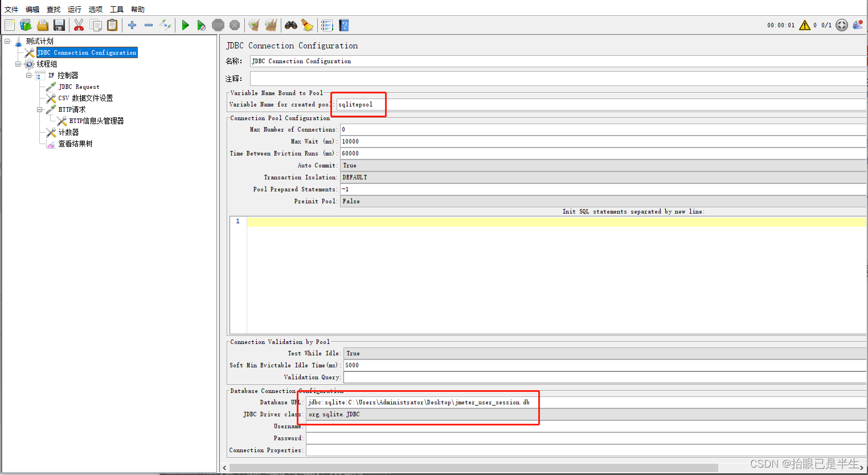Click the JMeter feather log icon
Screen dimensions: 868x475
[858, 25]
